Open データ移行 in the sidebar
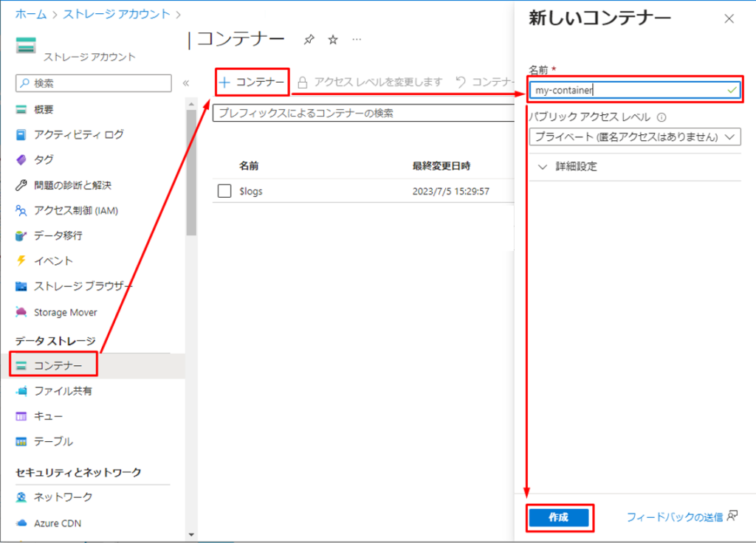 coord(58,235)
